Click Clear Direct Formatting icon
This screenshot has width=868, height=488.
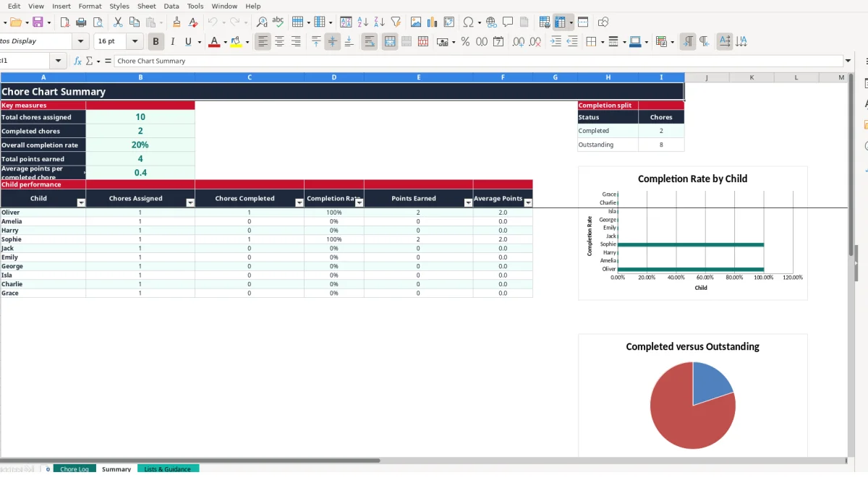click(192, 22)
